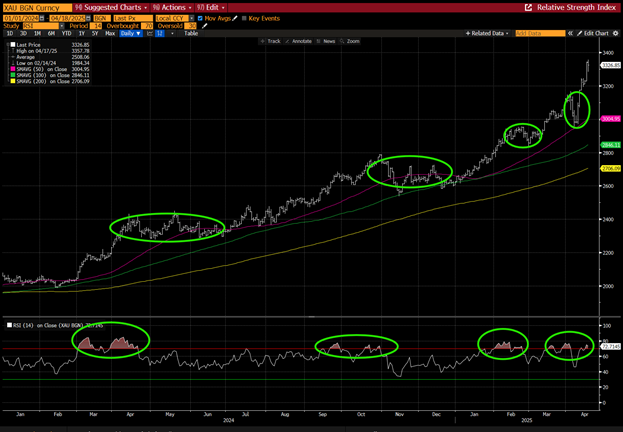Click the Overbought 70 input field
Image resolution: width=623 pixels, height=432 pixels.
147,26
